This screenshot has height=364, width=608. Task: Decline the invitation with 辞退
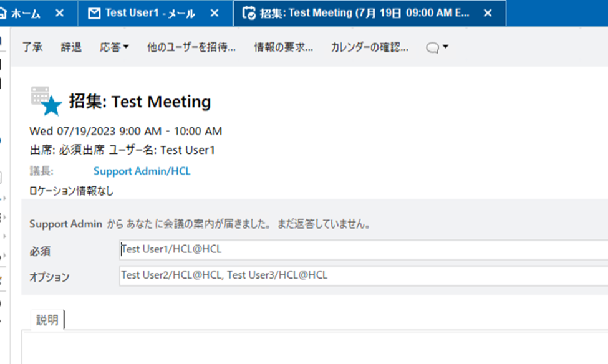tap(71, 47)
